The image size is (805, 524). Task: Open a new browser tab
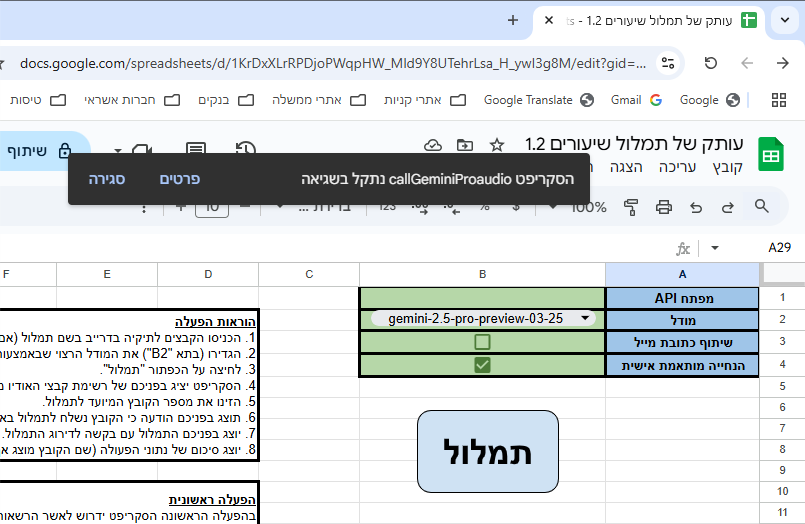512,21
